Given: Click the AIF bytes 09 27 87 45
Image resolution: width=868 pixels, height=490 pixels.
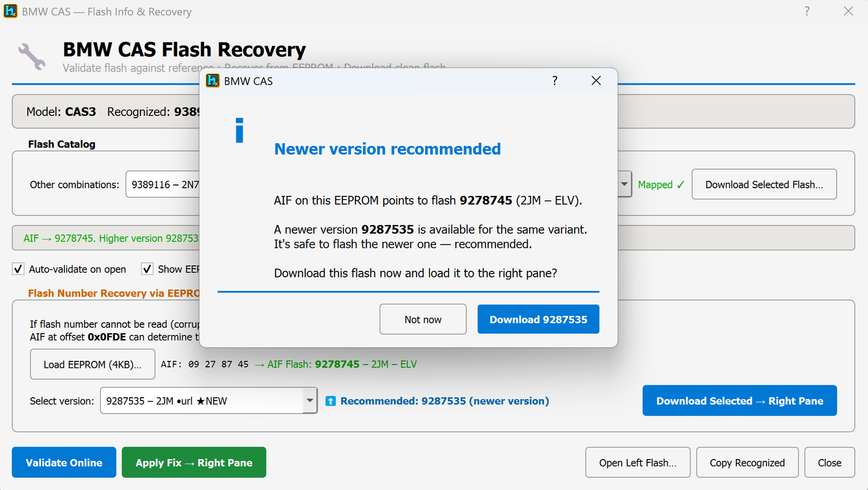Looking at the screenshot, I should click(x=219, y=364).
